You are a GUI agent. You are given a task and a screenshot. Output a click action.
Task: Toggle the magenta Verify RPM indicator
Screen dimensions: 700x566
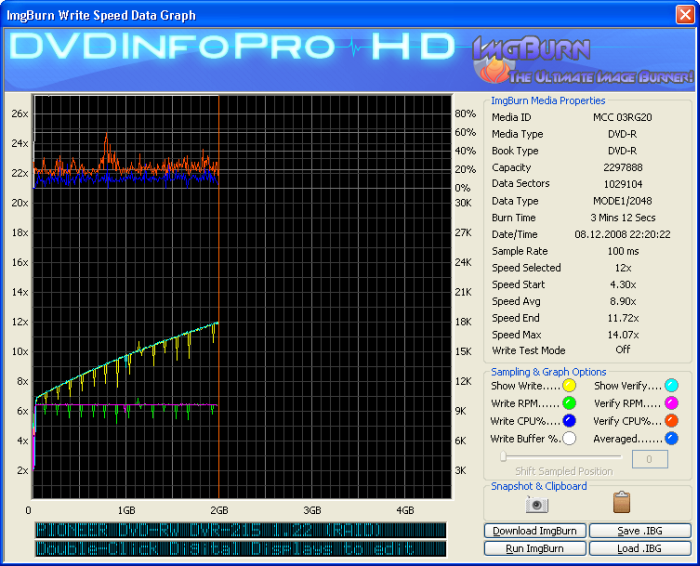pos(672,403)
